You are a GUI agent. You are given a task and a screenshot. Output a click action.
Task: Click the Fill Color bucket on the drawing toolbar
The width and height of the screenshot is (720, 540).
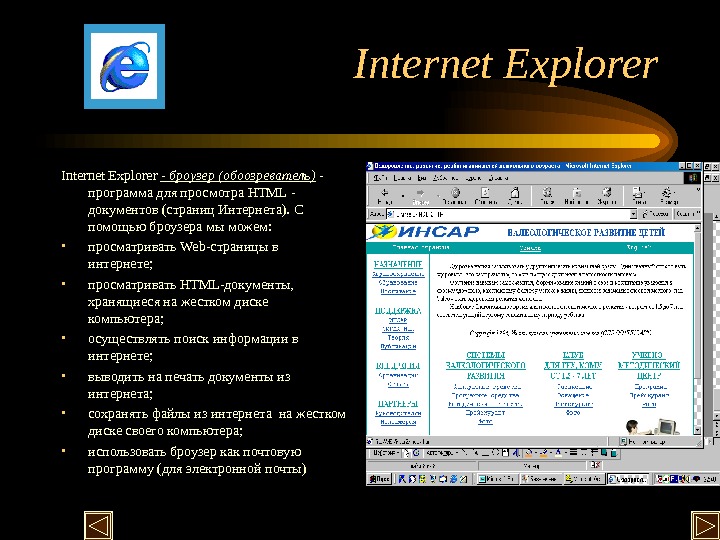coord(529,453)
